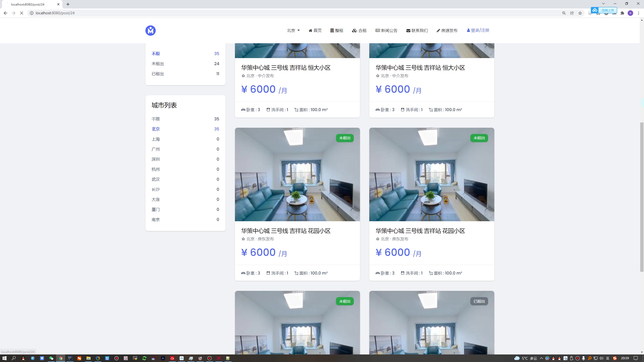Open the Windows Start menu
This screenshot has height=362, width=644.
tap(4, 358)
